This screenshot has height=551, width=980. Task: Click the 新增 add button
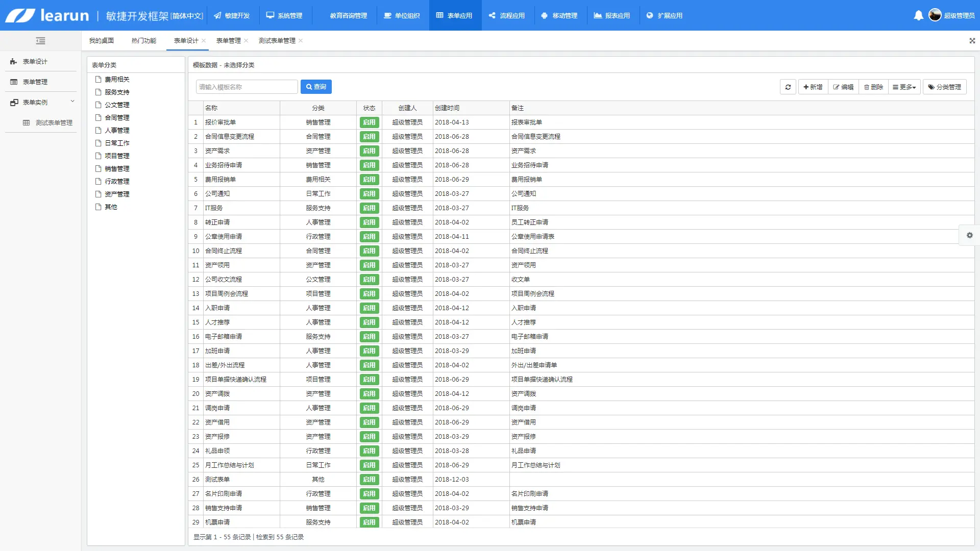click(x=813, y=87)
